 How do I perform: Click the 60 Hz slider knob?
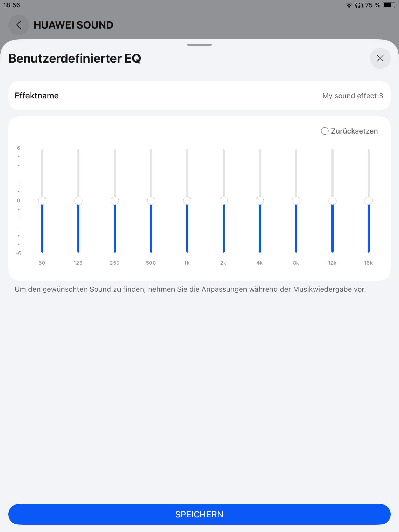click(x=42, y=201)
